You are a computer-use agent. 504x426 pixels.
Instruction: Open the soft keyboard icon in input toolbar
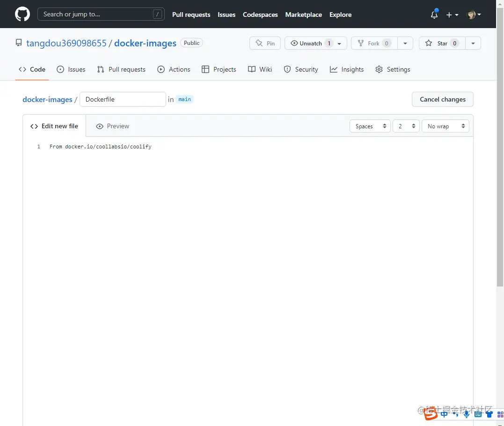478,414
